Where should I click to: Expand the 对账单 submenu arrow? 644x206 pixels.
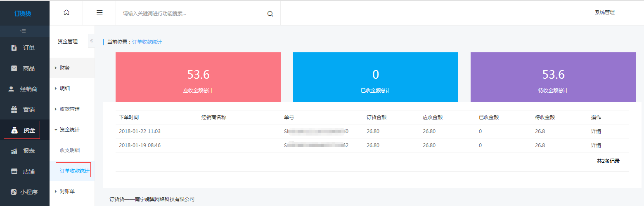(x=56, y=192)
